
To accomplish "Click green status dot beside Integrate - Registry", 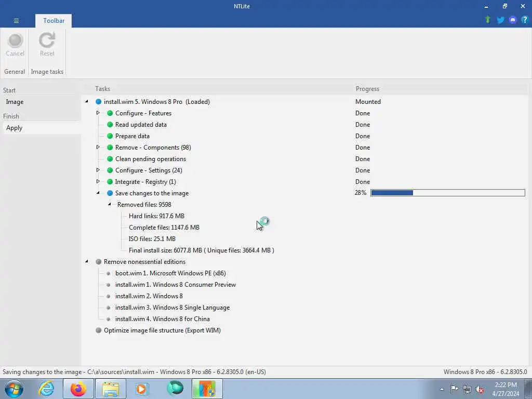I will point(110,181).
